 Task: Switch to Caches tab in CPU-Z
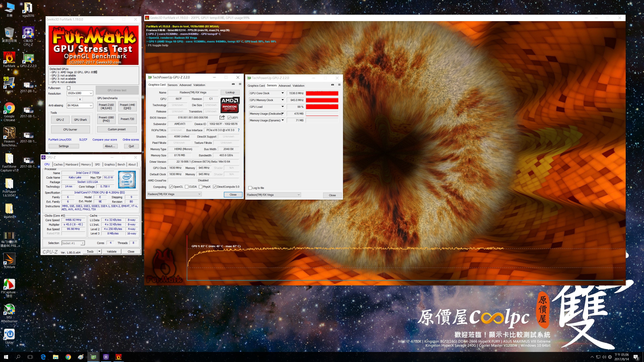click(58, 164)
